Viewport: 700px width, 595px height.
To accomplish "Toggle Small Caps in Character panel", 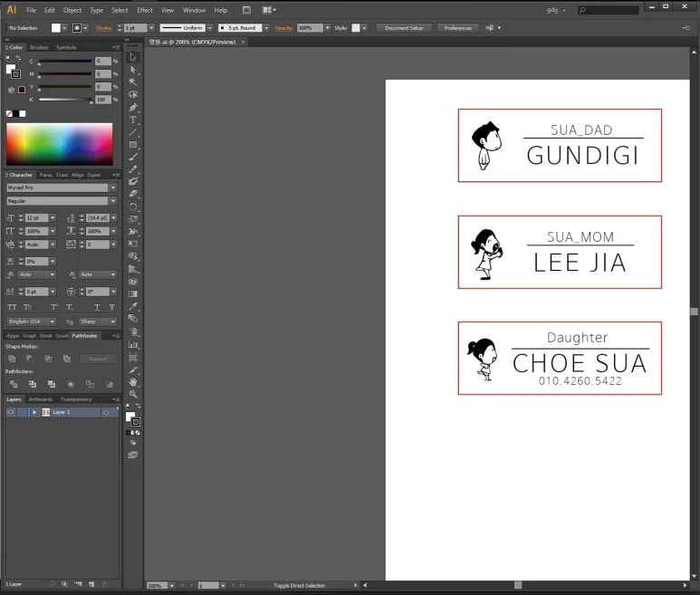I will coord(28,307).
